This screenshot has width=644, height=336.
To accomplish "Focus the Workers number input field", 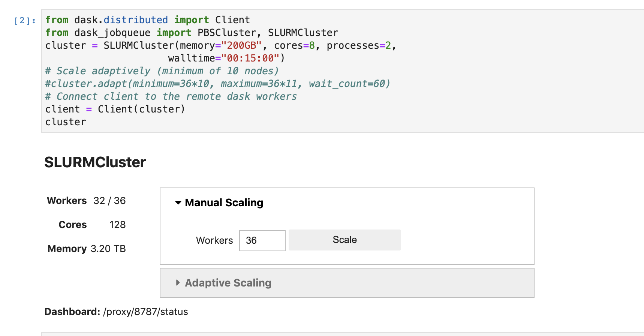I will tap(262, 240).
